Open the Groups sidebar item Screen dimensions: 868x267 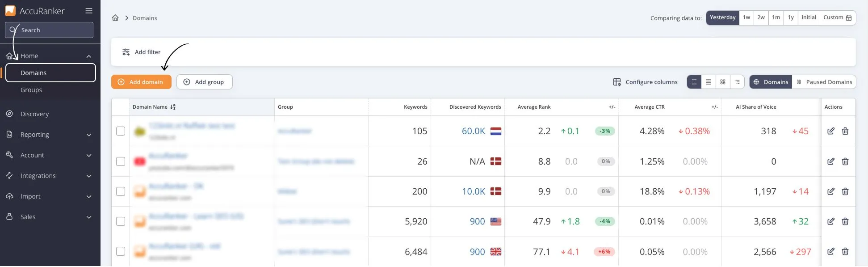[31, 90]
